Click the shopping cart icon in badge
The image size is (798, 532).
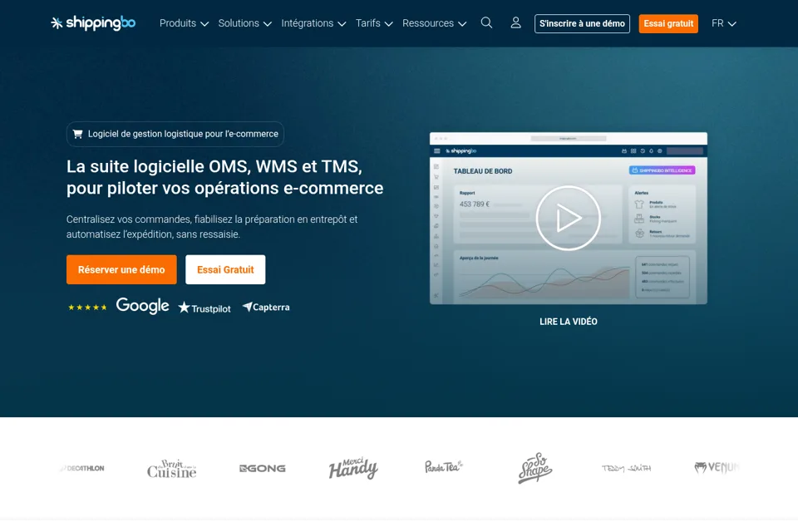point(78,134)
